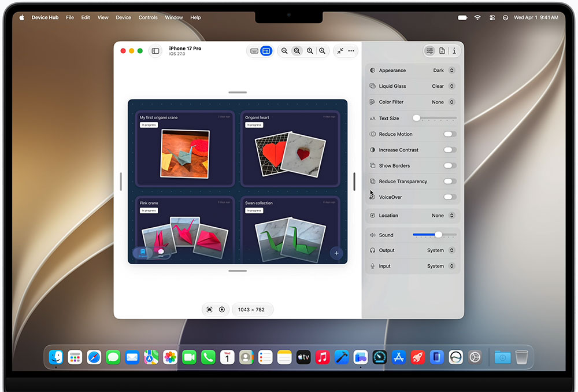Open the 1043 × 782 size button

pyautogui.click(x=251, y=309)
